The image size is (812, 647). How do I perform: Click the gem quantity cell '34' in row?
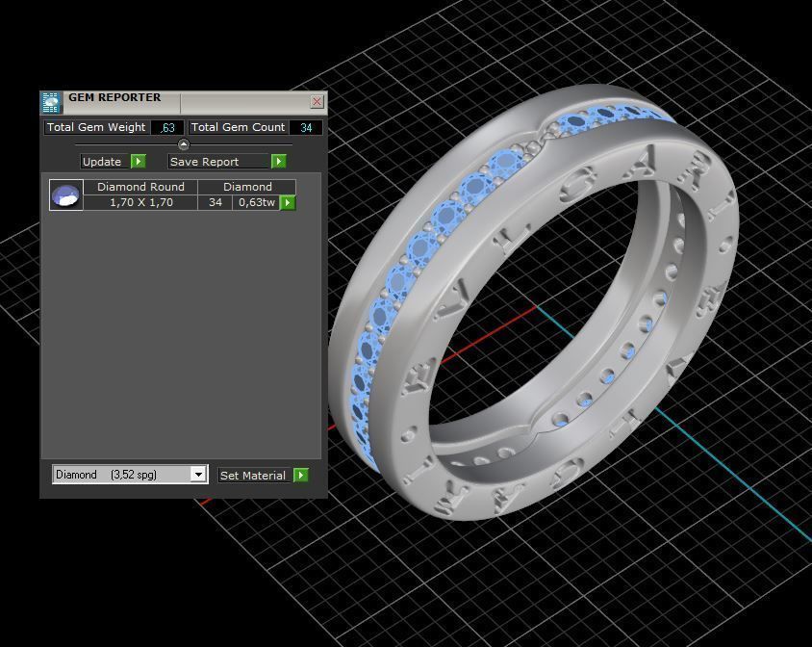(216, 203)
